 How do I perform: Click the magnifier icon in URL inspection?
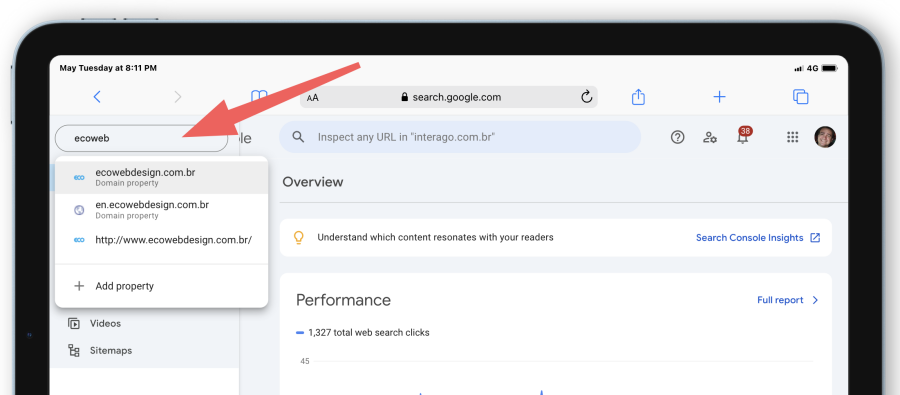point(298,137)
